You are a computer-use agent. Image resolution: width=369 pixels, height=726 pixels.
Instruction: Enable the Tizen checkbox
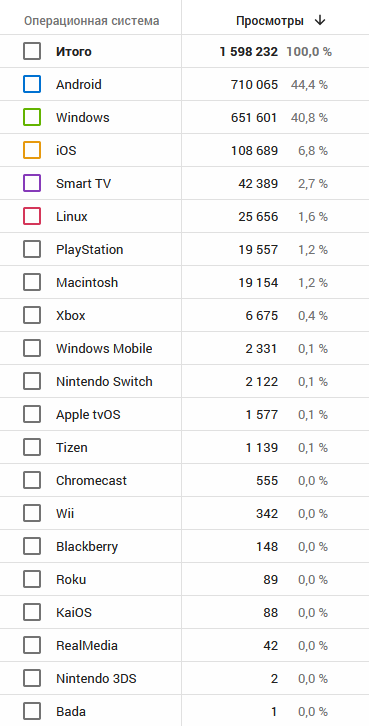click(x=32, y=447)
